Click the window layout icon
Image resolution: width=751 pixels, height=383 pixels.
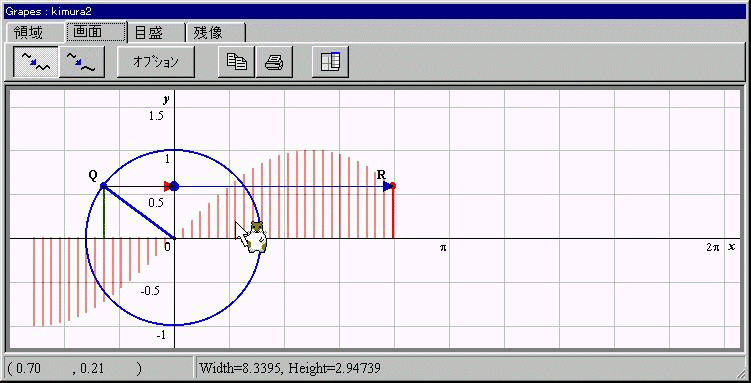(x=330, y=62)
